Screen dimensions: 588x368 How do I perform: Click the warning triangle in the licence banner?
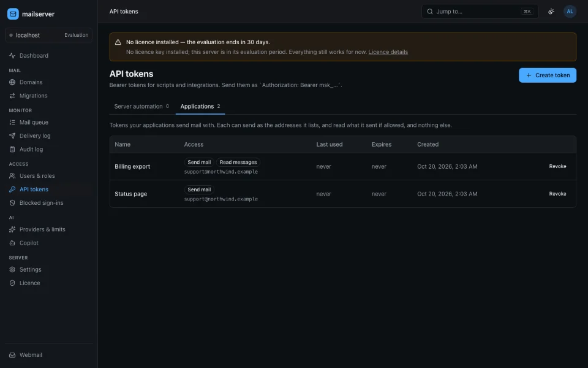click(x=118, y=42)
